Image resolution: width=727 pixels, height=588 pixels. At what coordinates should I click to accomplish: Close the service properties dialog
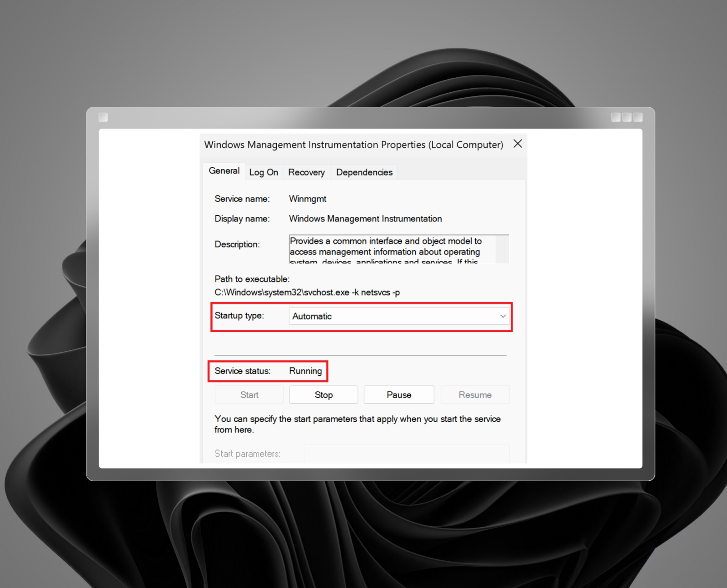(x=518, y=144)
